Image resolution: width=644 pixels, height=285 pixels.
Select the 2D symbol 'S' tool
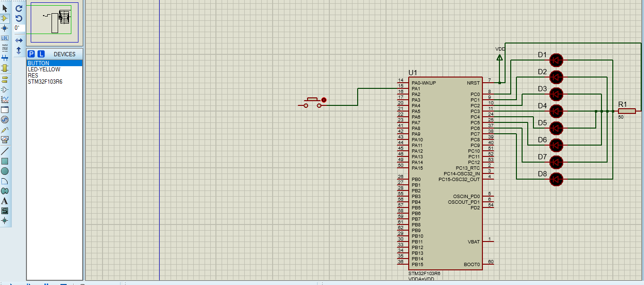[x=5, y=211]
